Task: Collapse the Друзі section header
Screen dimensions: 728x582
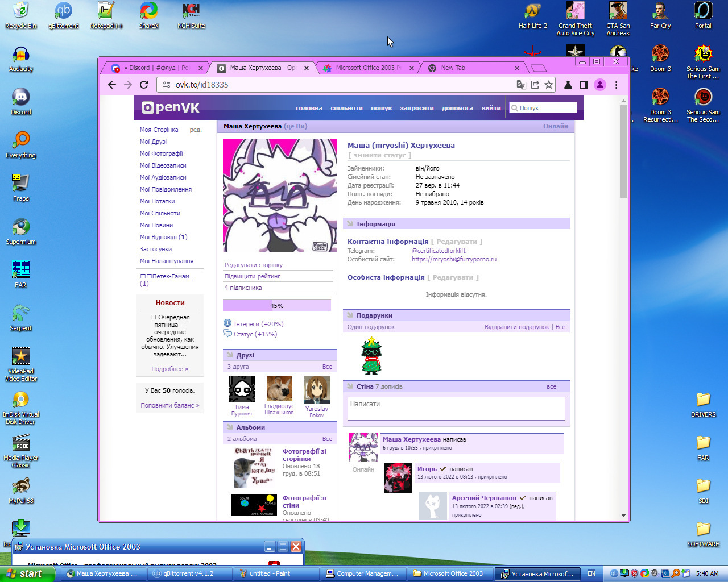Action: click(x=245, y=355)
